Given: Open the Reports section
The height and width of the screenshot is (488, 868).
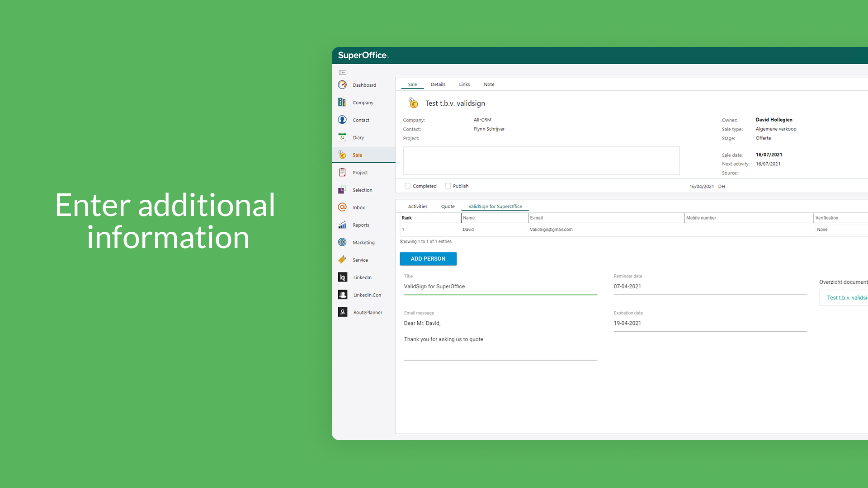Looking at the screenshot, I should click(362, 225).
